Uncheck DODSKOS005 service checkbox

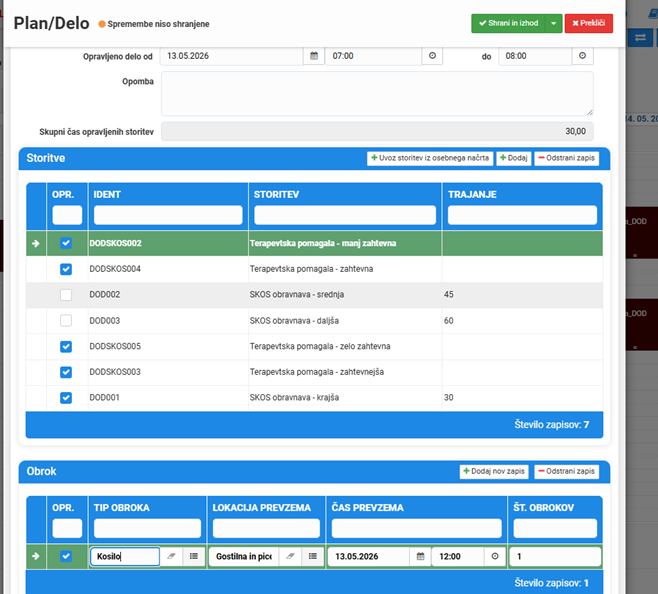(66, 346)
